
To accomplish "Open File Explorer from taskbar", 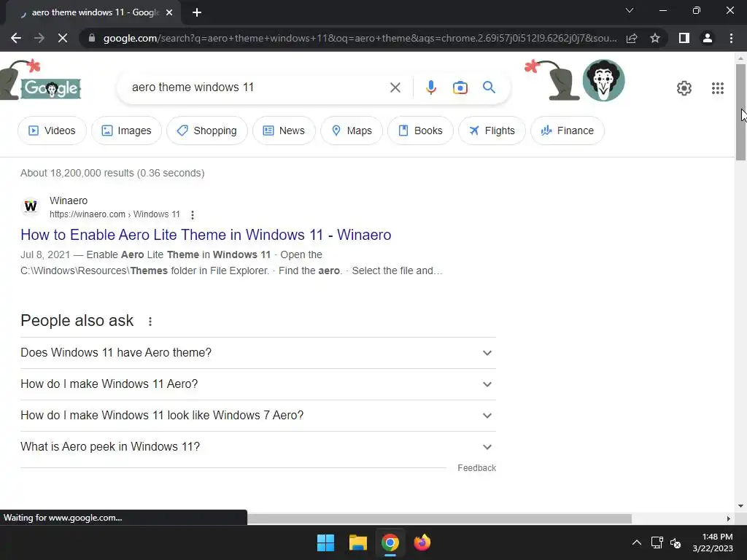I will 357,542.
